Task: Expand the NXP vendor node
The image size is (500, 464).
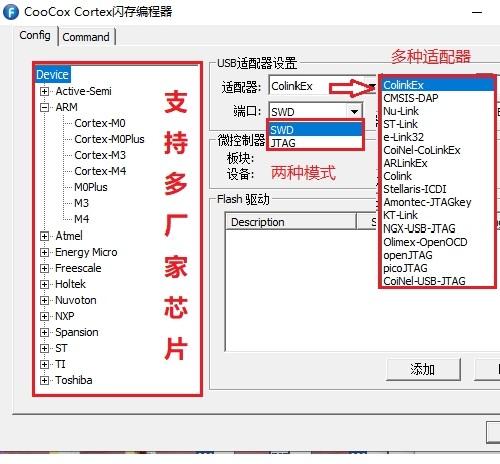Action: click(44, 316)
